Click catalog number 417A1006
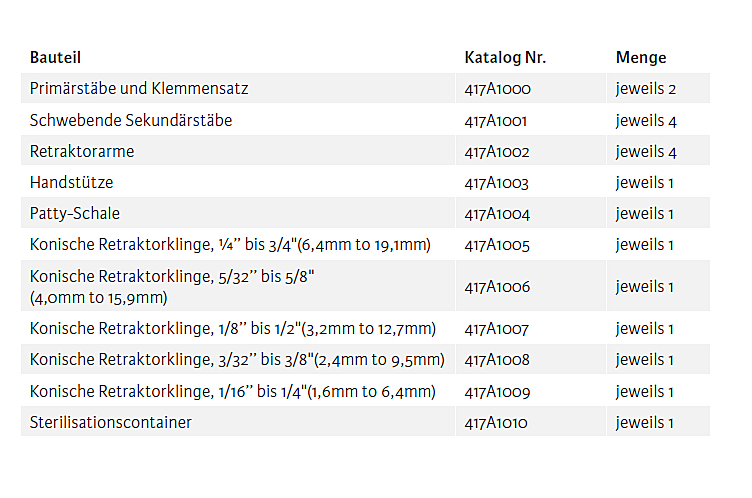This screenshot has height=498, width=752. (x=497, y=287)
